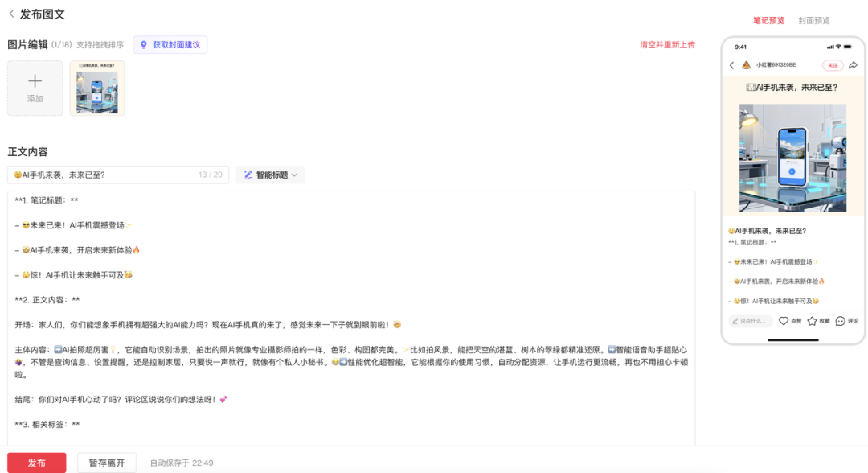Screen dimensions: 868x473
Task: Click the 关注 follow button in preview
Action: click(833, 65)
